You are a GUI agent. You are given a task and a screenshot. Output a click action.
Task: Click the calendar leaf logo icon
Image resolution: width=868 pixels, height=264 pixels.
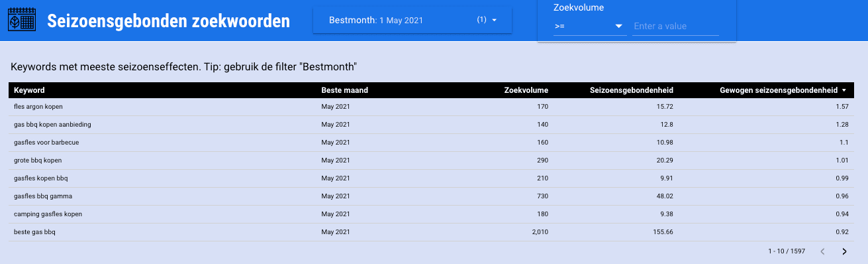21,20
